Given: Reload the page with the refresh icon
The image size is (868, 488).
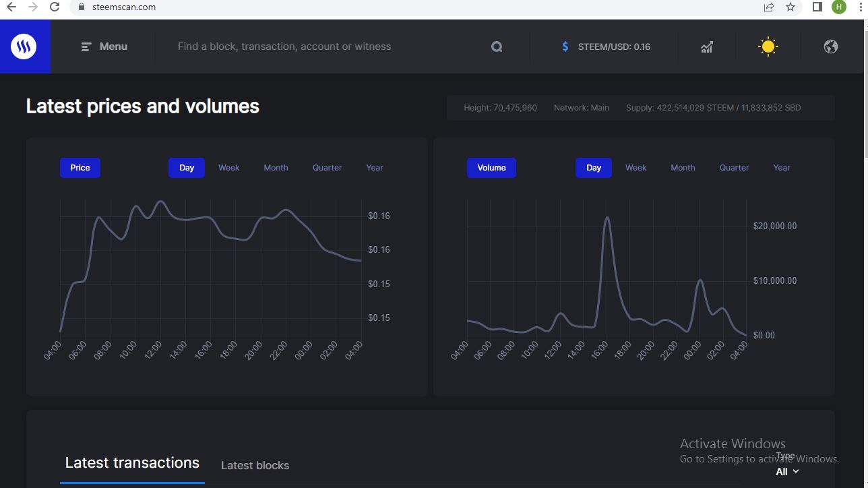Looking at the screenshot, I should pyautogui.click(x=55, y=7).
